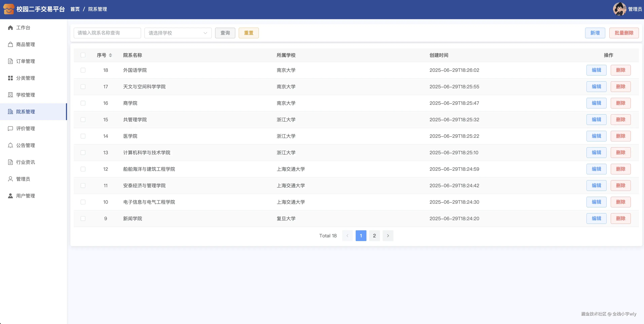Image resolution: width=644 pixels, height=324 pixels.
Task: Click the bell icon for 公告管理
Action: [x=10, y=145]
